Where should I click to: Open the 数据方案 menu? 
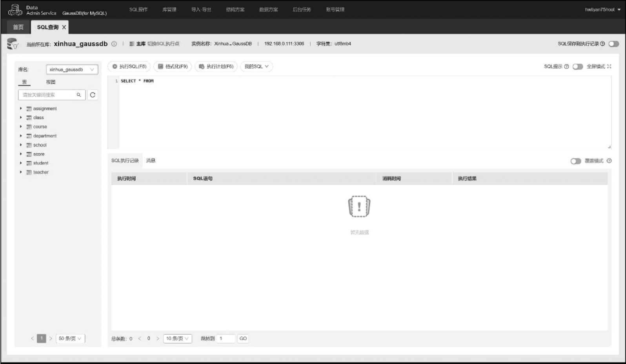269,10
